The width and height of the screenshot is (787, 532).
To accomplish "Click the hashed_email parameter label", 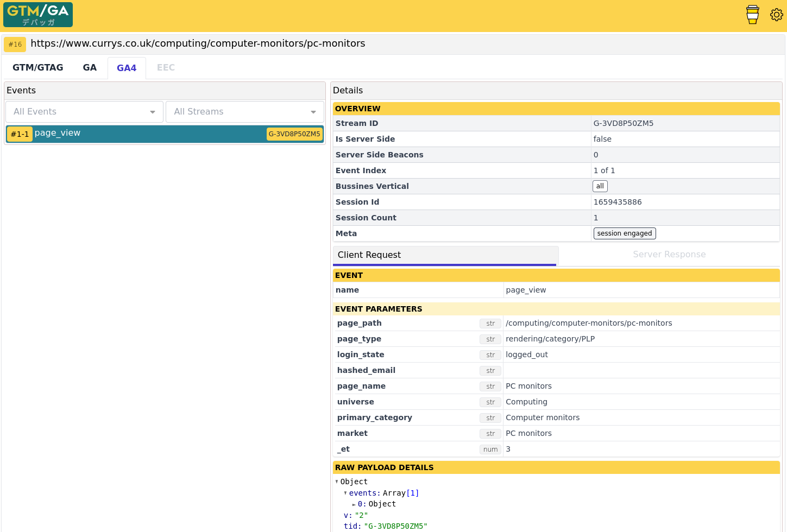I will pyautogui.click(x=366, y=370).
